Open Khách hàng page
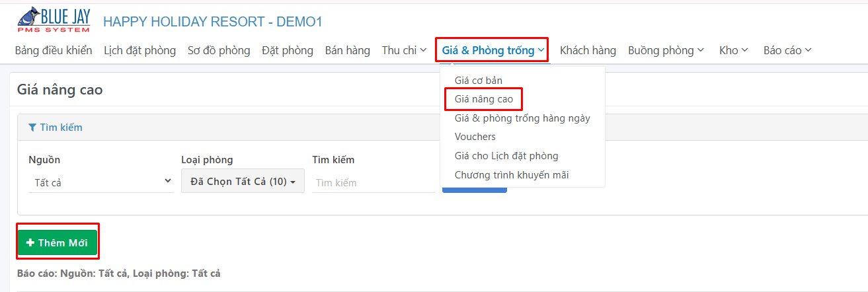868x292 pixels. [x=588, y=50]
